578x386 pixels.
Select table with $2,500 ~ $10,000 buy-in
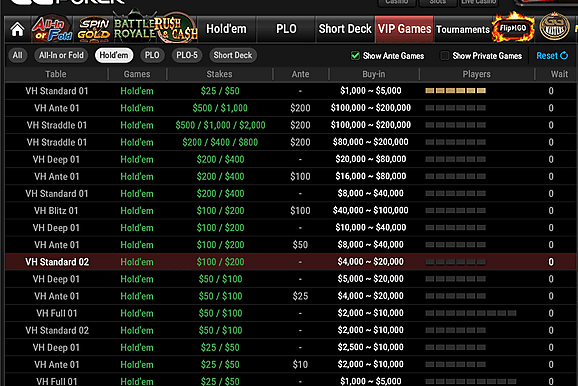click(x=290, y=347)
